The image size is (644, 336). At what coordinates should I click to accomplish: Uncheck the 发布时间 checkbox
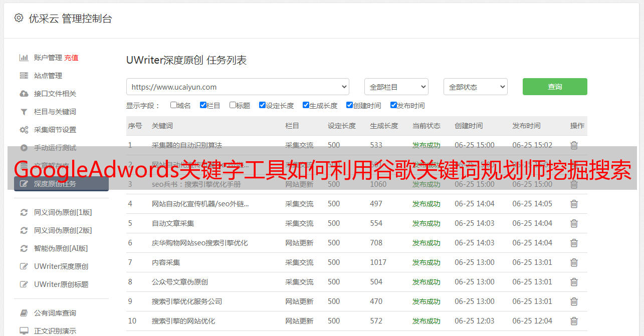pos(393,105)
